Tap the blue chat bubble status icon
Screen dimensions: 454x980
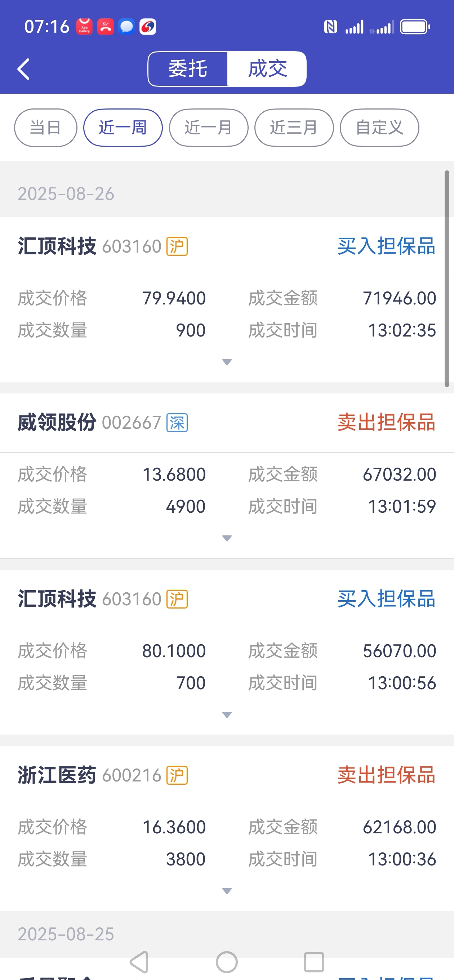tap(126, 27)
